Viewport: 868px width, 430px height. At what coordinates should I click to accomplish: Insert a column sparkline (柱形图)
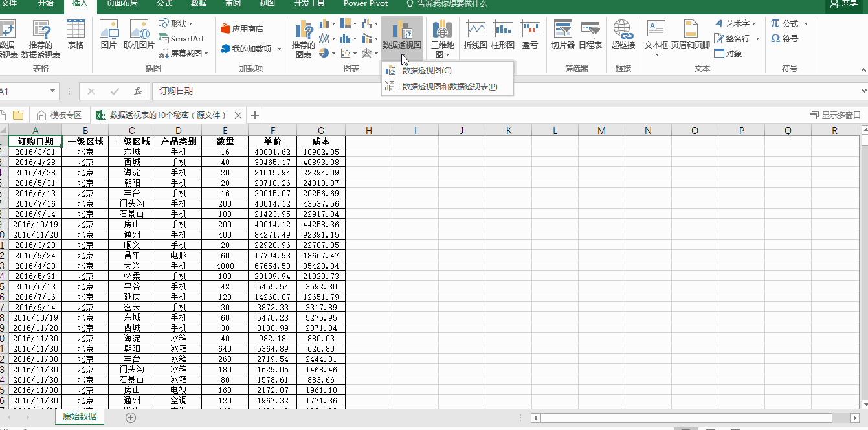[503, 34]
